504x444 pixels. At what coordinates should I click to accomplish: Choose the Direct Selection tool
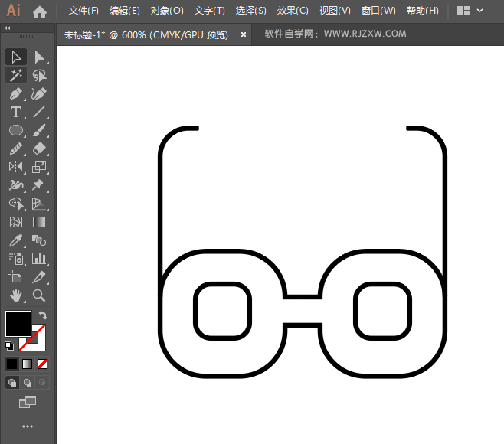coord(39,57)
